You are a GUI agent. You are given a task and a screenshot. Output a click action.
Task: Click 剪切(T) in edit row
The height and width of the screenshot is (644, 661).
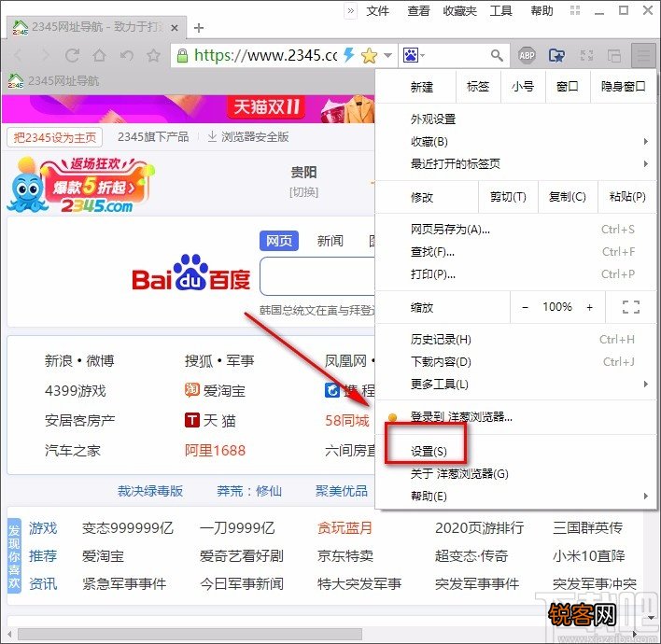pos(508,197)
